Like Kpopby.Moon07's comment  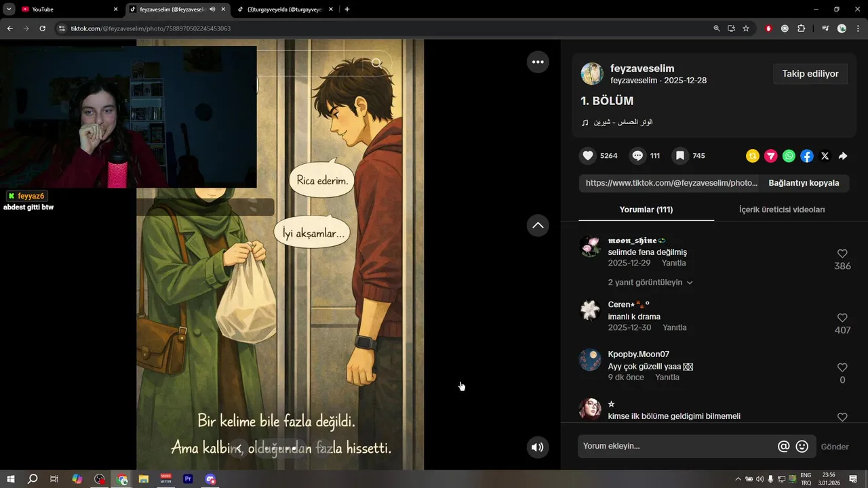(x=842, y=367)
